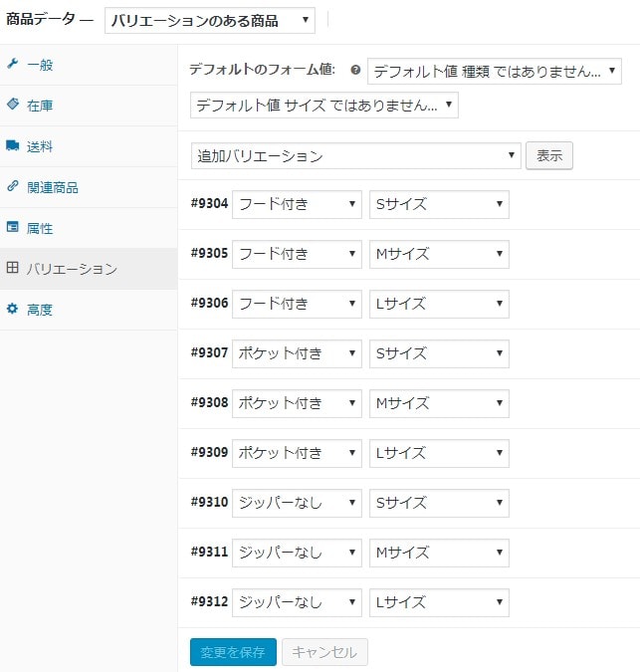Expand the 追加バリエーション dropdown
Viewport: 640px width, 672px height.
click(x=356, y=156)
